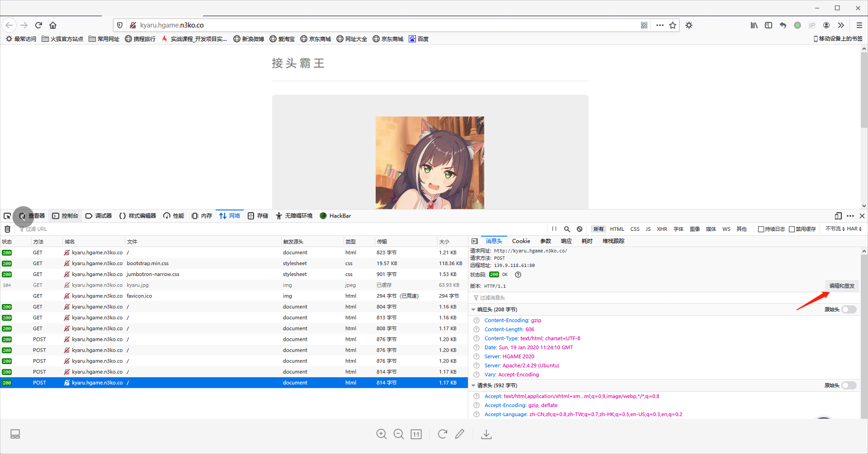Focus the browser address bar

[388, 25]
